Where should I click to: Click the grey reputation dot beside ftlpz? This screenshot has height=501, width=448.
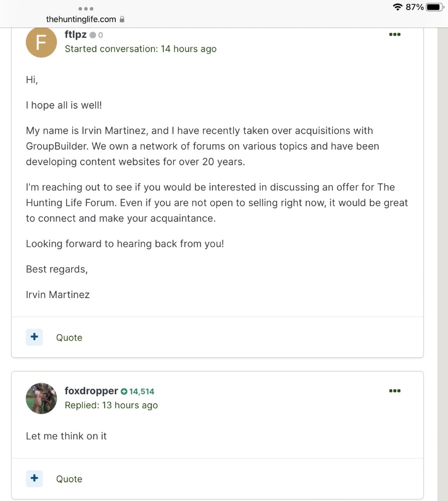pos(93,35)
